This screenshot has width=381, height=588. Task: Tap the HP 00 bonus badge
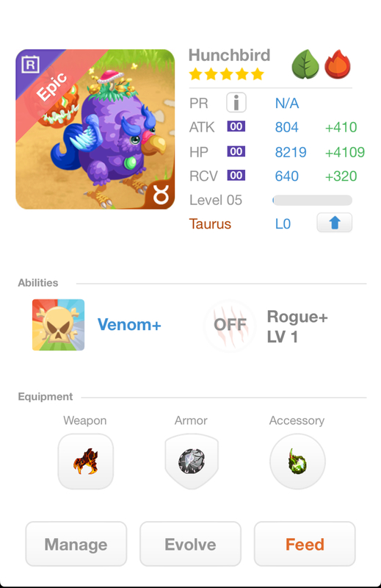pos(236,151)
